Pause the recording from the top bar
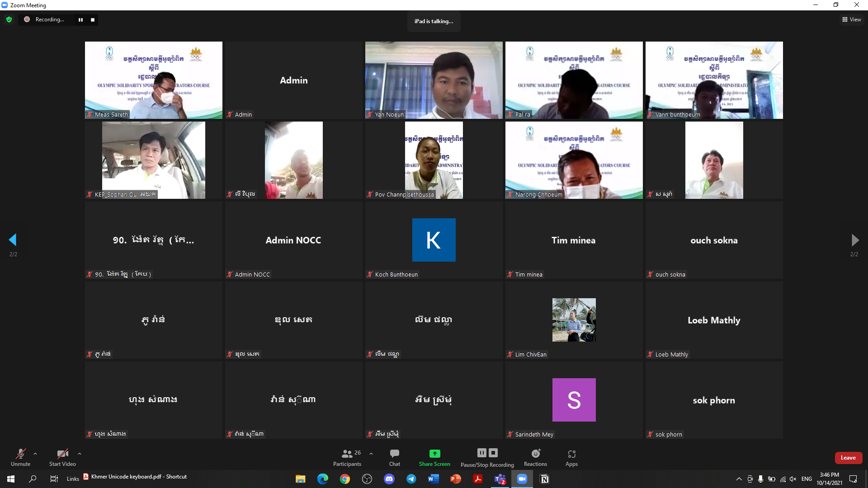The image size is (868, 488). 80,20
